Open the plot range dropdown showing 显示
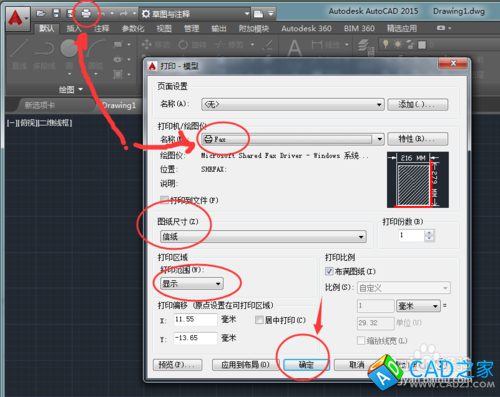500x397 pixels. click(192, 284)
